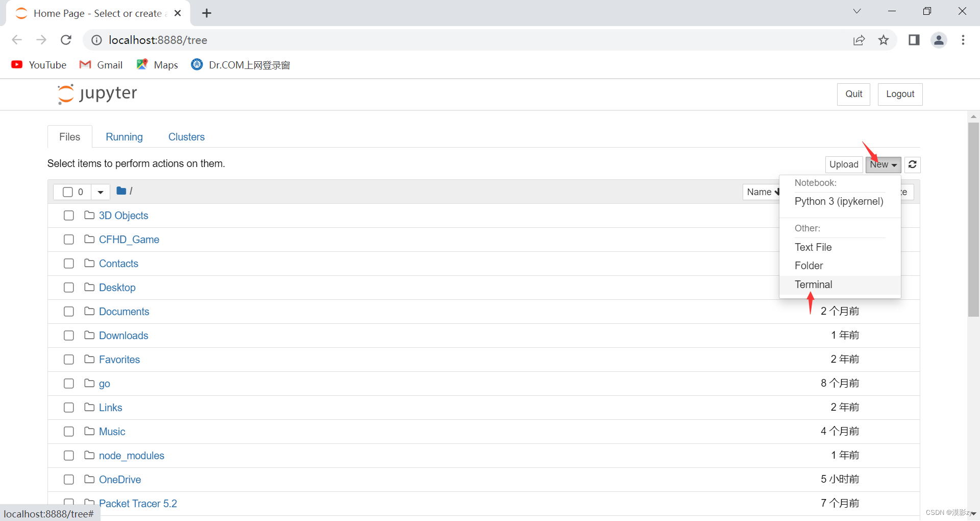Create a Python 3 (ipykernel) notebook
The image size is (980, 521).
click(840, 201)
